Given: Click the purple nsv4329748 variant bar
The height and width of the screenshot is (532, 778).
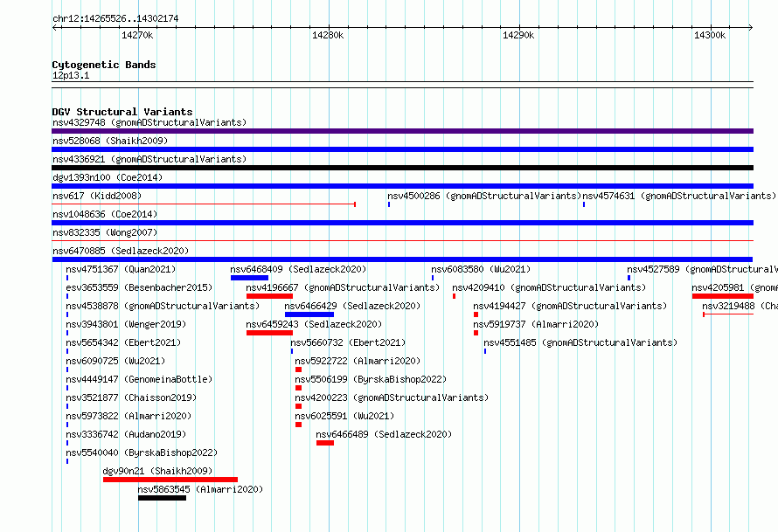Looking at the screenshot, I should point(402,131).
